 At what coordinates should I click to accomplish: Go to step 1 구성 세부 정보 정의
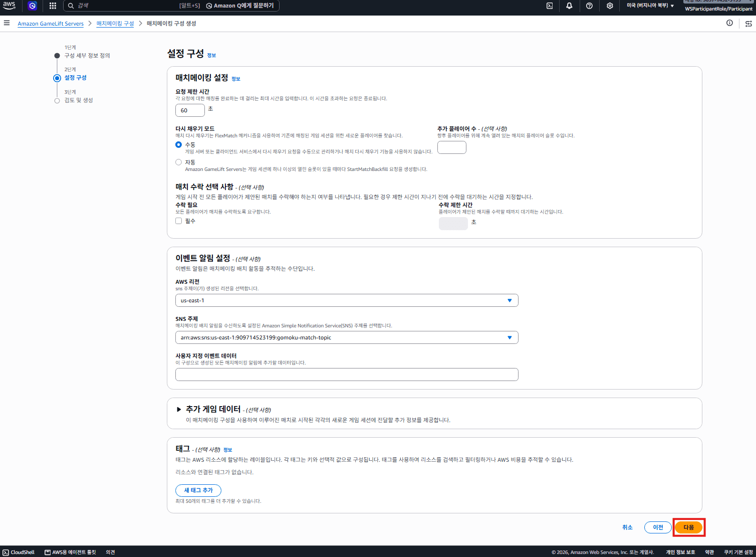(87, 56)
